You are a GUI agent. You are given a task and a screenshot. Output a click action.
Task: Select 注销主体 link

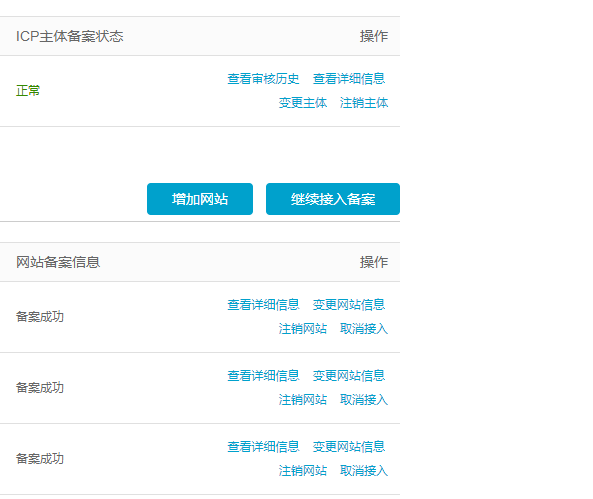coord(364,103)
